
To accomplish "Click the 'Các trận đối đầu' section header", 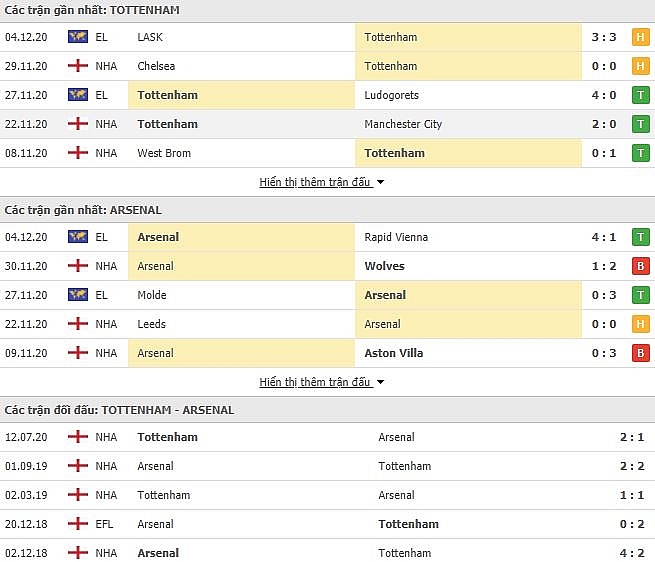I will (119, 410).
